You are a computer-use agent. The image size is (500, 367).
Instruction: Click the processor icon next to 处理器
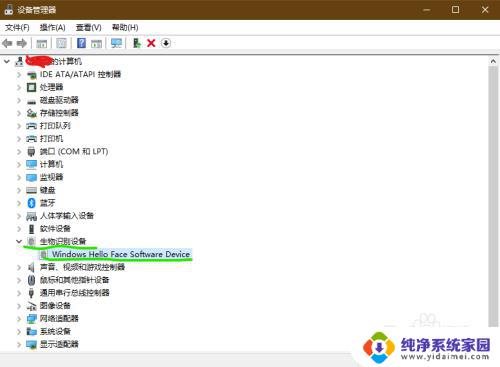[x=31, y=87]
